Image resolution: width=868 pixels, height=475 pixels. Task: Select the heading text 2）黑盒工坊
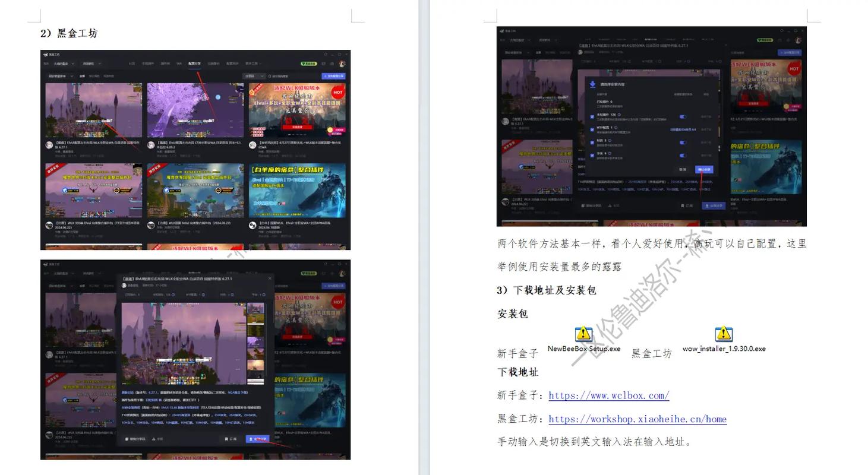(69, 33)
